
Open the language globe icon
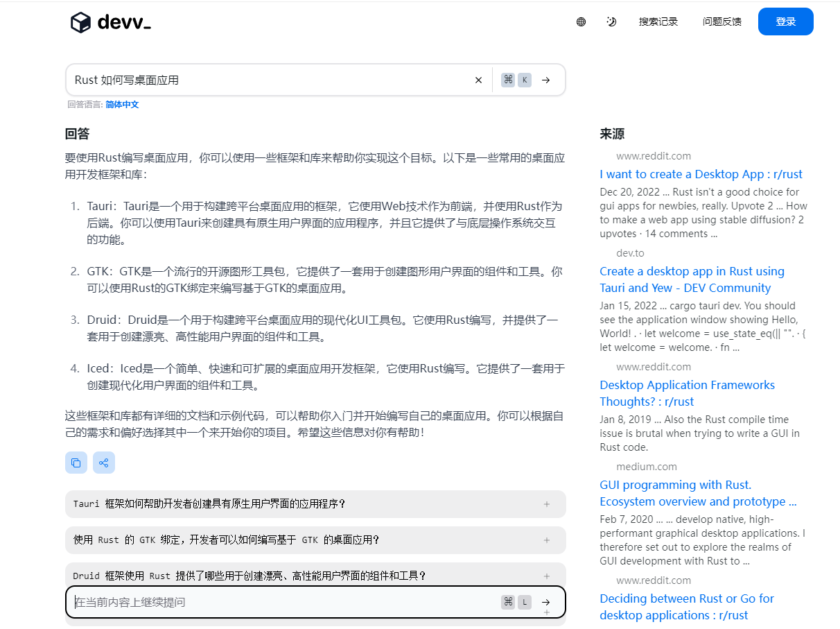click(581, 21)
